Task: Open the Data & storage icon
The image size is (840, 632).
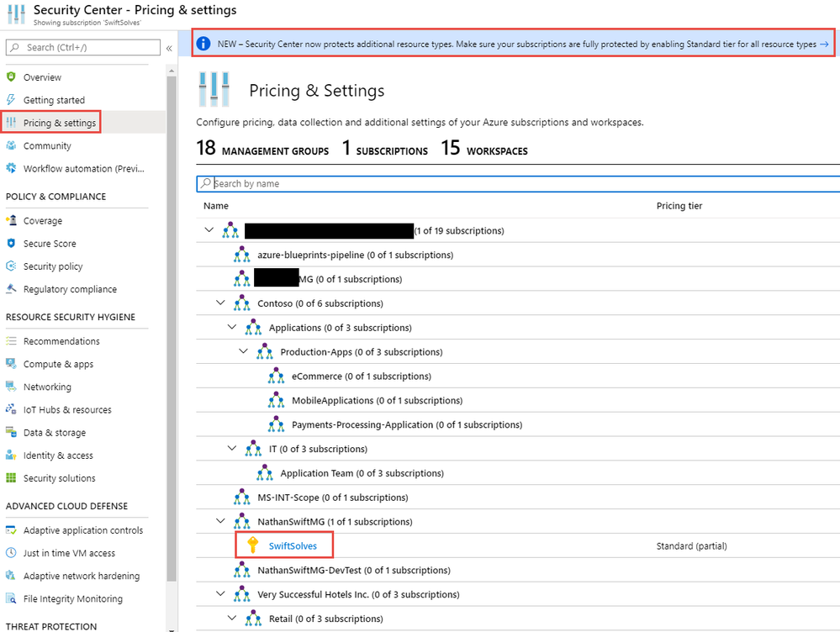Action: pyautogui.click(x=11, y=432)
